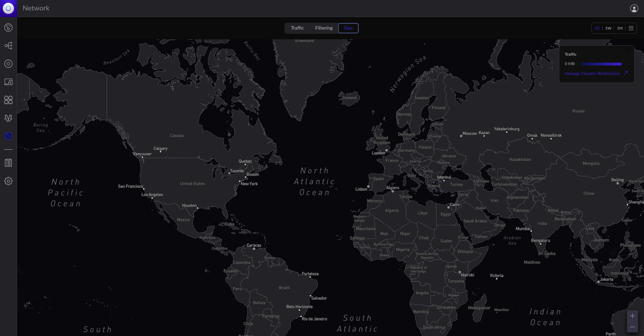Open the custom date calendar picker
The width and height of the screenshot is (644, 336).
(631, 28)
